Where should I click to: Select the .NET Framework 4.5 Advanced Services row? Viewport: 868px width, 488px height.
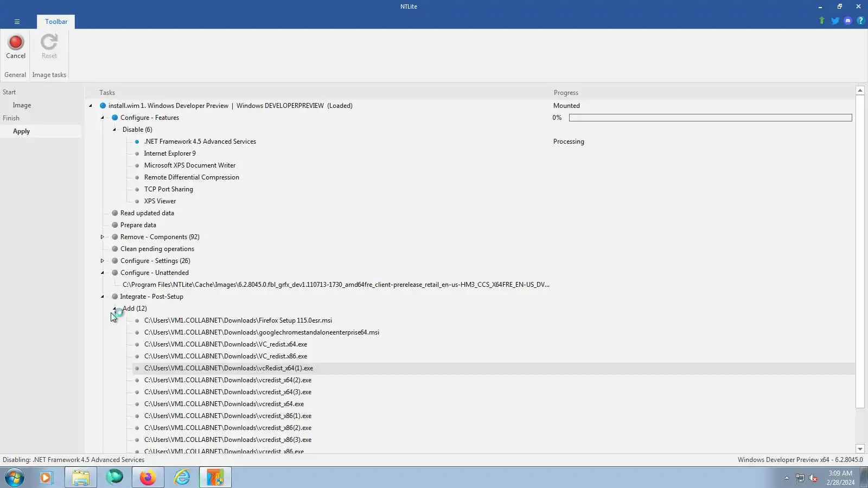pyautogui.click(x=200, y=142)
